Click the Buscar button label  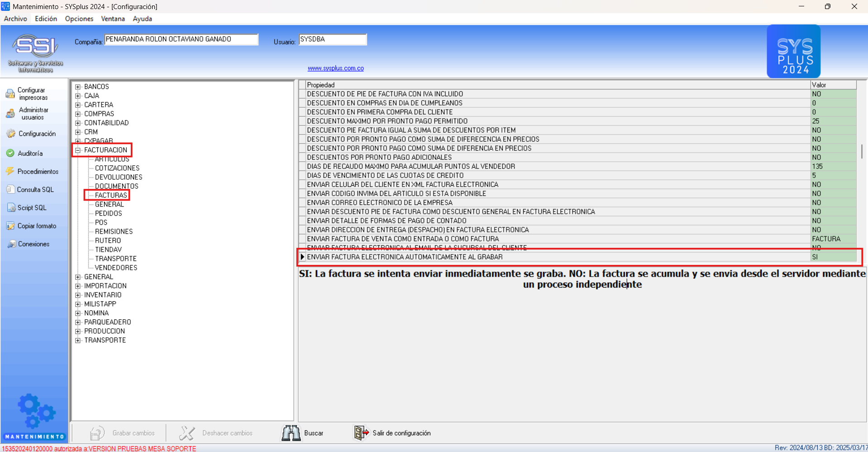pyautogui.click(x=314, y=433)
